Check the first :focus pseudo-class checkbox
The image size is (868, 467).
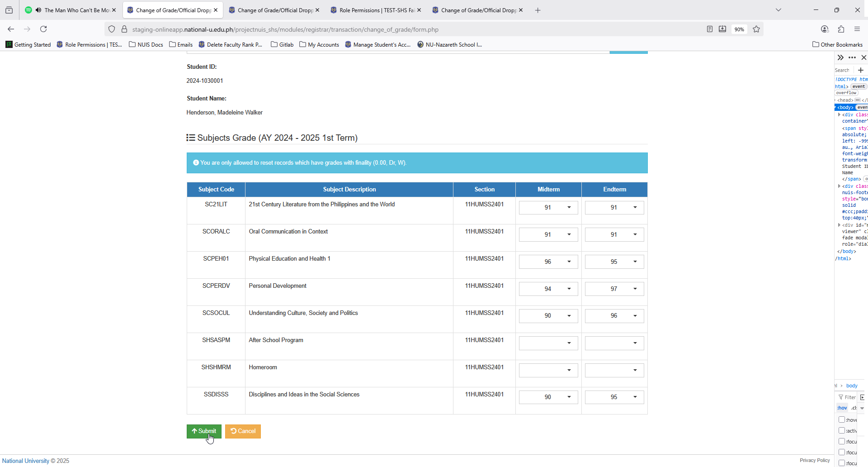(842, 441)
